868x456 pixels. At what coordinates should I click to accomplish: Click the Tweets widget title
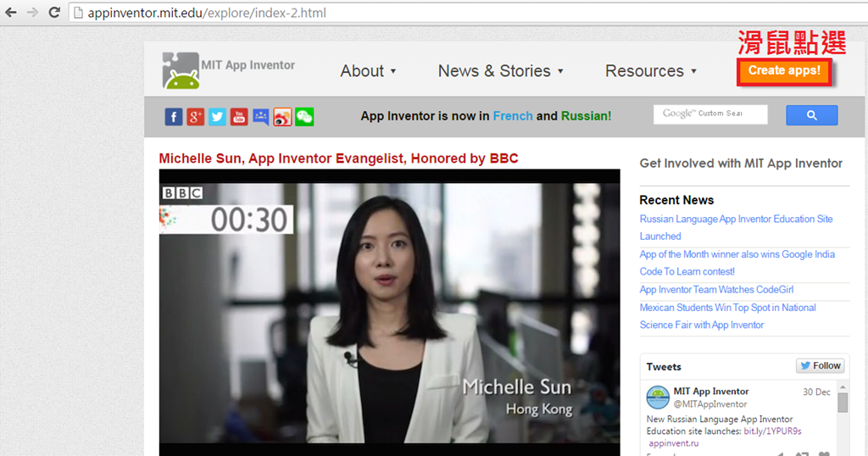[x=664, y=366]
